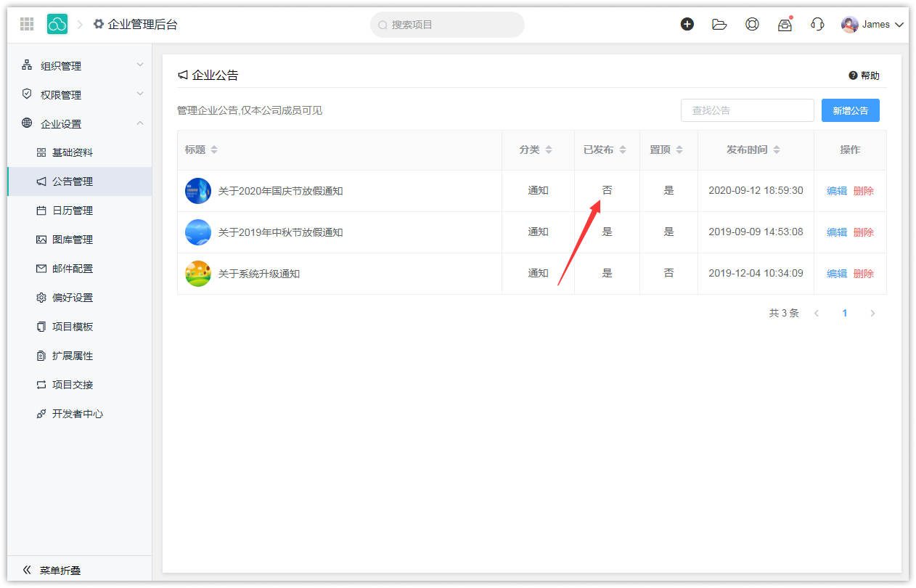This screenshot has width=916, height=588.
Task: Open 邮件配置 in sidebar
Action: tap(80, 269)
